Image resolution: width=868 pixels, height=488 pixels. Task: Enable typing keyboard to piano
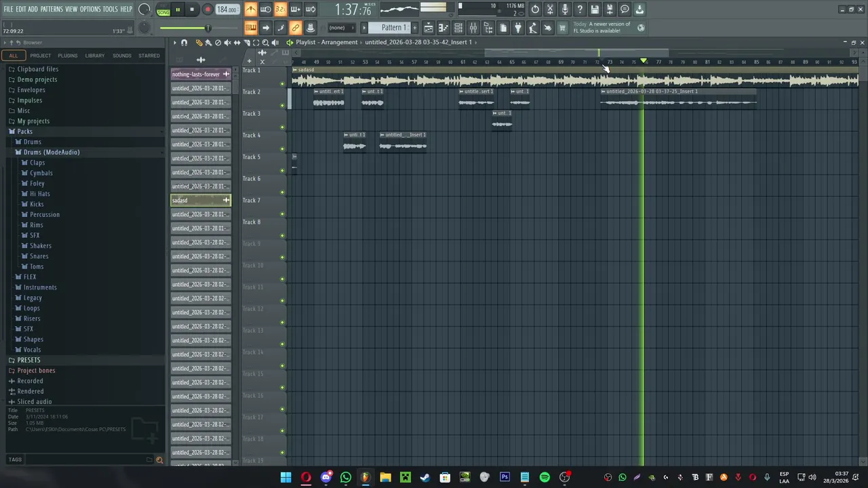pos(251,28)
